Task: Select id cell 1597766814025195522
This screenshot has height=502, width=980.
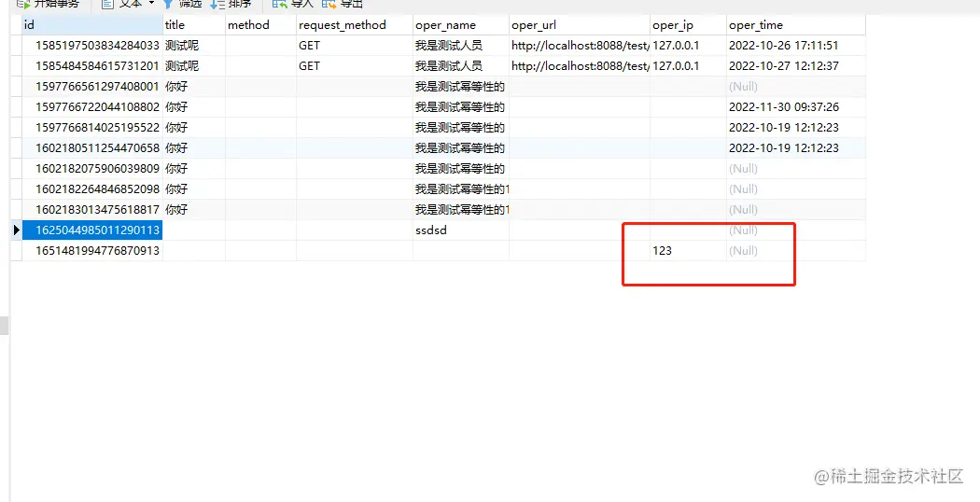Action: (x=91, y=128)
